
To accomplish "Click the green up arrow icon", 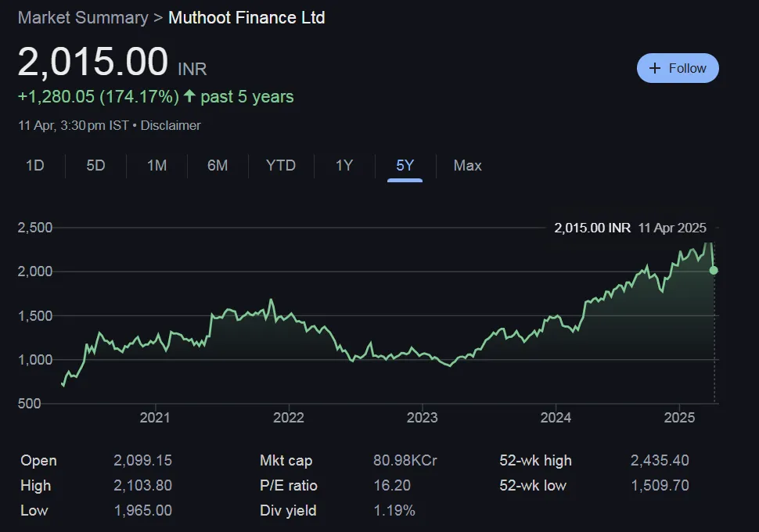I will (189, 96).
